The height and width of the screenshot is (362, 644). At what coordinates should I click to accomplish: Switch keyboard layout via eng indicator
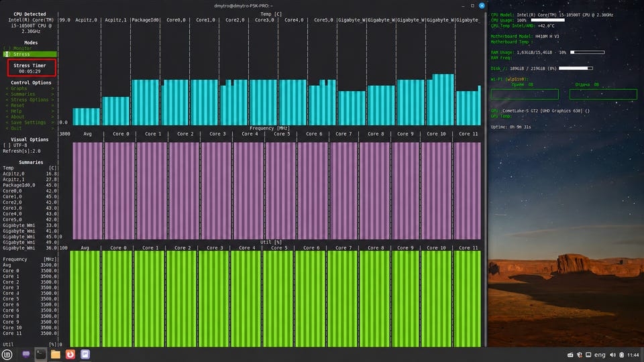pyautogui.click(x=600, y=355)
